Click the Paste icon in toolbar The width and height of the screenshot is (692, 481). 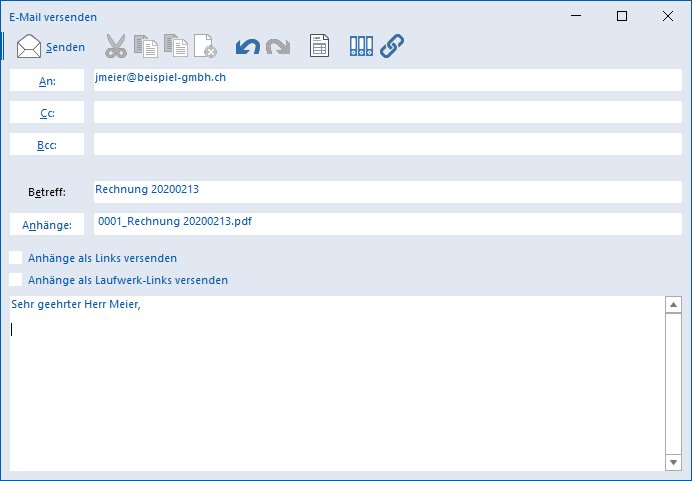pyautogui.click(x=176, y=46)
